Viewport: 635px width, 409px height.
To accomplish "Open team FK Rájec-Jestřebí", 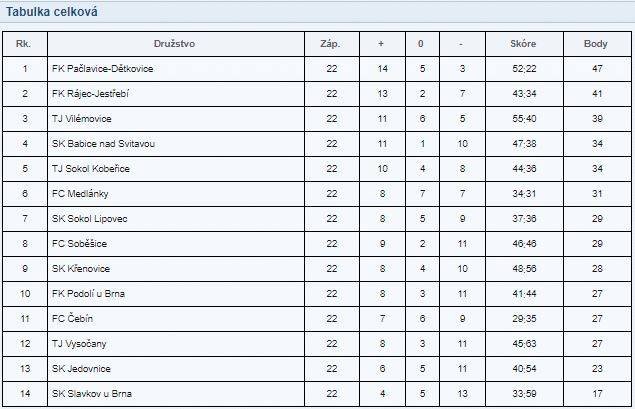I will [x=90, y=94].
